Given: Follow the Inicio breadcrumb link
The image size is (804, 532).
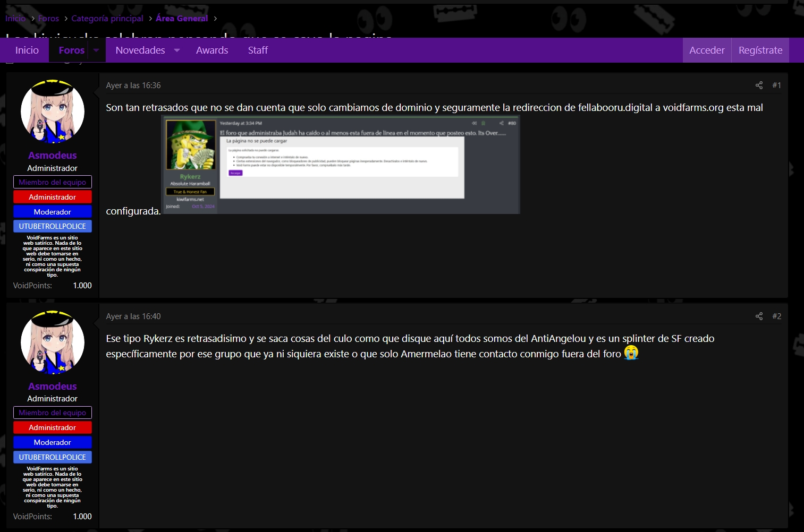Looking at the screenshot, I should click(x=15, y=18).
